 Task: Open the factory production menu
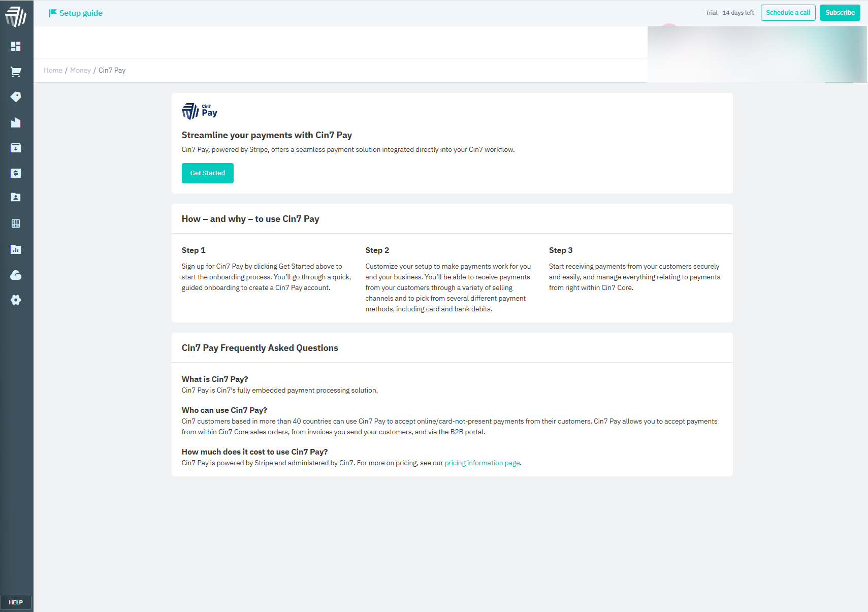[16, 122]
